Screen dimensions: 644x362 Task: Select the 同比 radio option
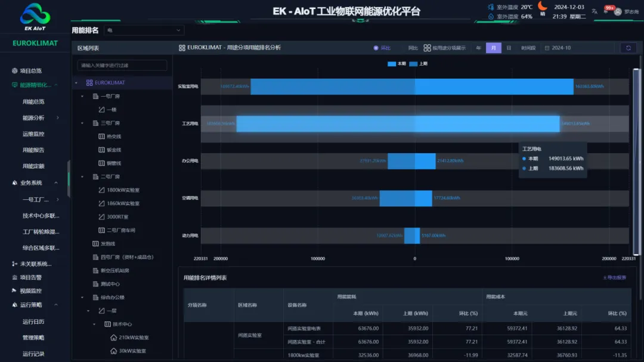pyautogui.click(x=413, y=48)
